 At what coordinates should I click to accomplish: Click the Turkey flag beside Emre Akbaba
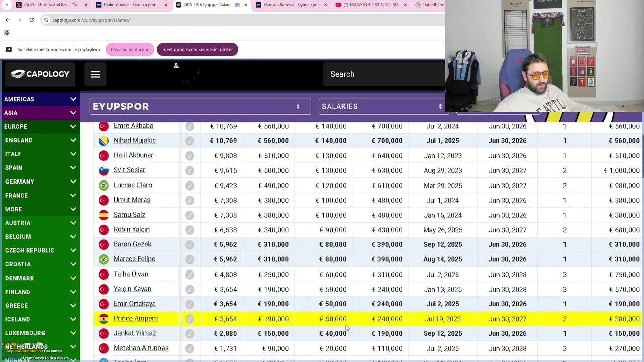tap(104, 126)
